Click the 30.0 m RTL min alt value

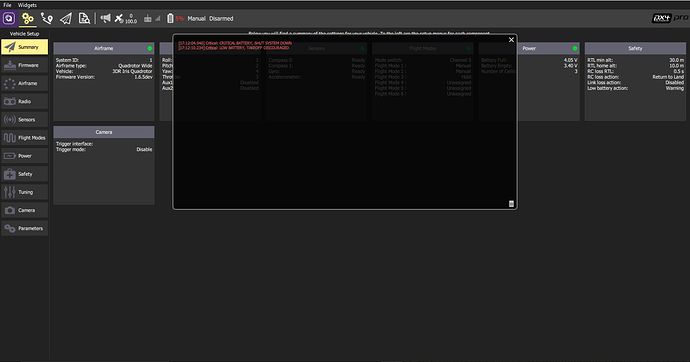[676, 60]
